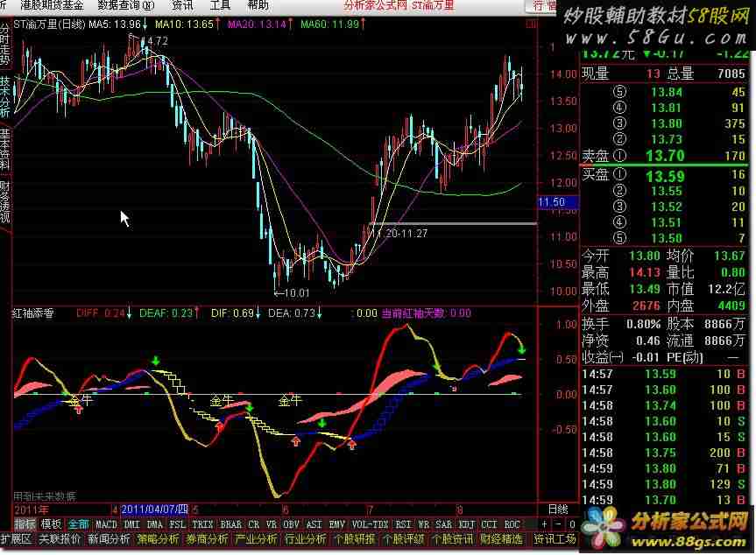Switch to the 分时走势 side tab
This screenshot has width=756, height=555.
tap(5, 44)
